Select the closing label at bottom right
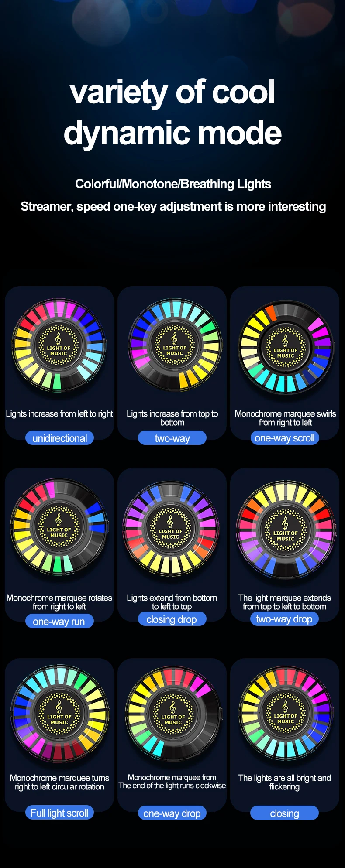 click(285, 813)
